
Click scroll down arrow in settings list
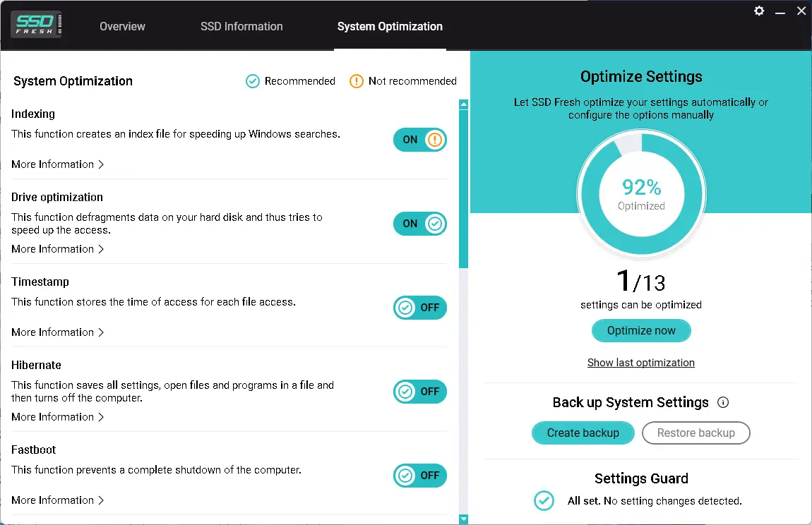pyautogui.click(x=463, y=519)
